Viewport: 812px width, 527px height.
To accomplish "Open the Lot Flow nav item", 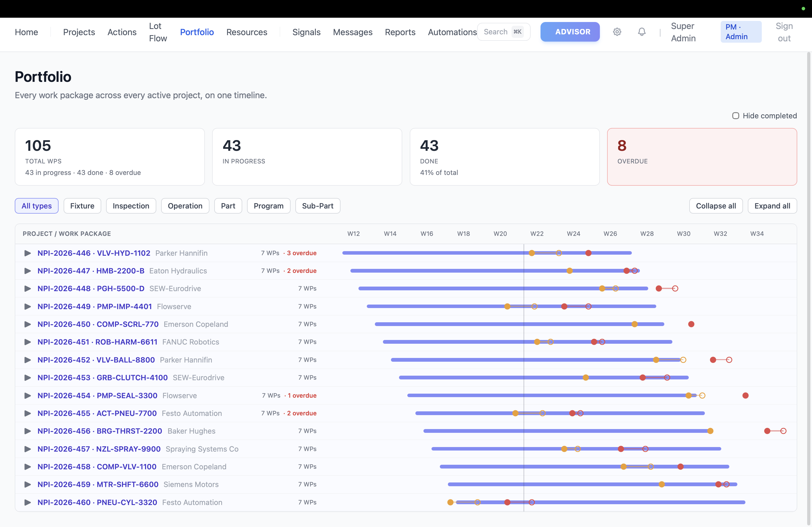I will point(158,32).
